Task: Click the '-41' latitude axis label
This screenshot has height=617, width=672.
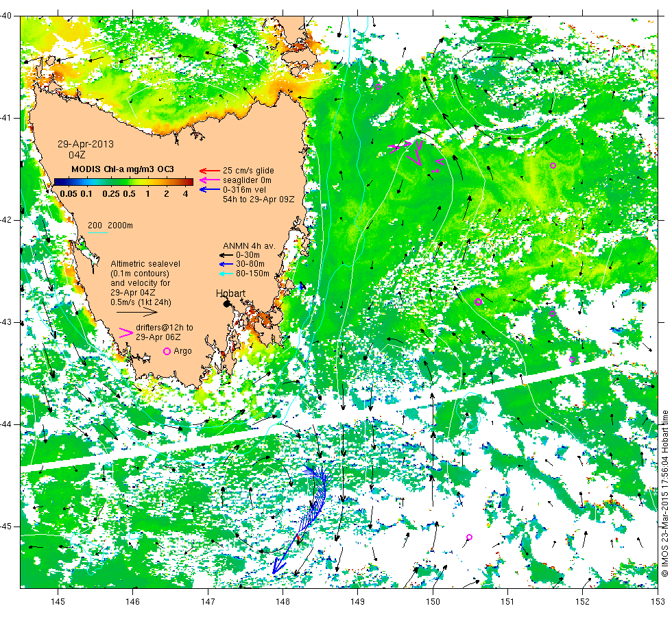Action: pos(6,118)
